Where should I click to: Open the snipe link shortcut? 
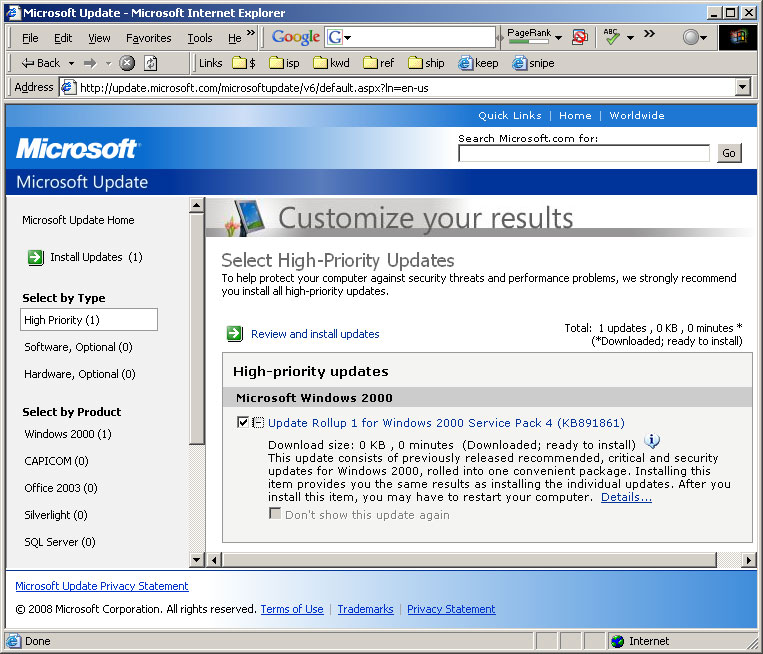click(533, 63)
